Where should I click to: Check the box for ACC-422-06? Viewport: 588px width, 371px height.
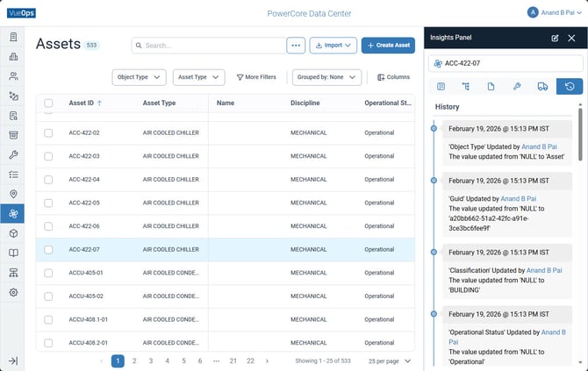pos(48,226)
